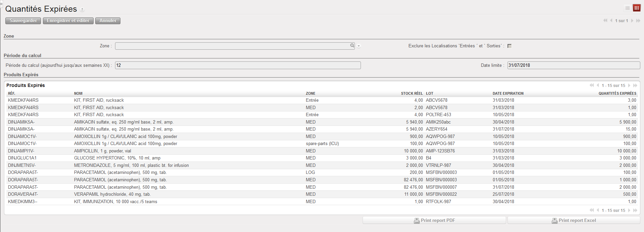Image resolution: width=644 pixels, height=232 pixels.
Task: Sort table by Date Expiration column header
Action: 508,93
